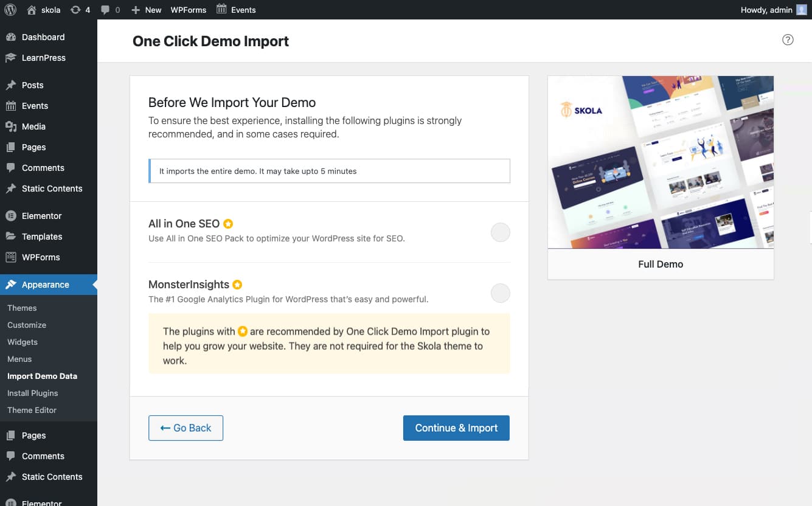Click the Dashboard gauge icon
The width and height of the screenshot is (812, 506).
11,37
